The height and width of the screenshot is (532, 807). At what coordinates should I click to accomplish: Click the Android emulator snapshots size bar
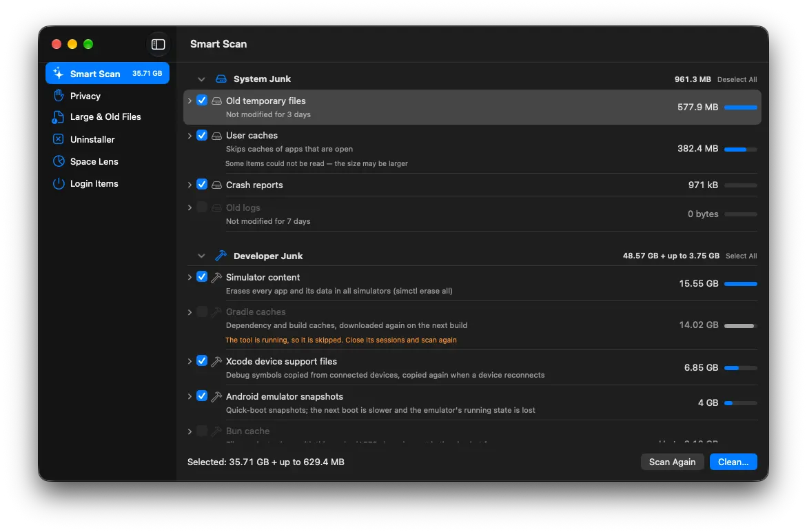tap(740, 403)
